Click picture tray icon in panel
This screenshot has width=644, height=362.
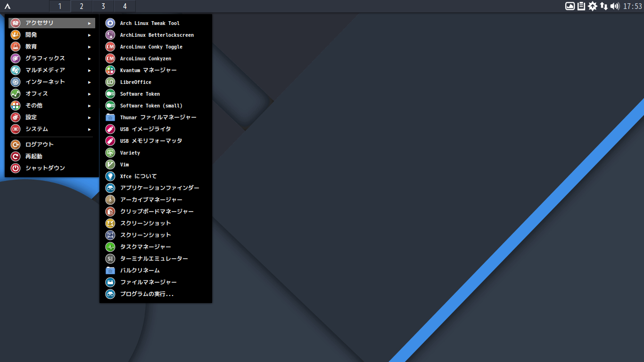point(570,6)
